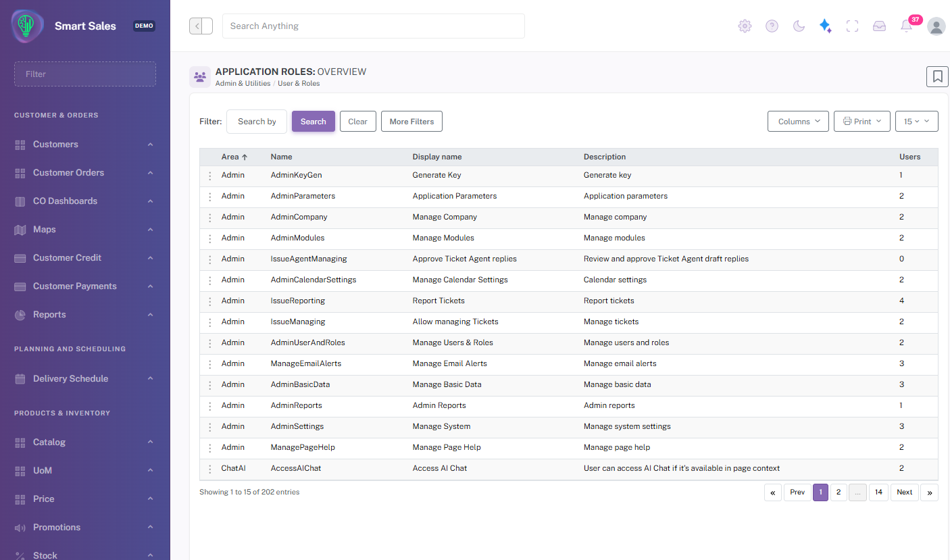Follow the Admin & Utilities breadcrumb link
Screen dimensions: 950x560
click(x=243, y=84)
